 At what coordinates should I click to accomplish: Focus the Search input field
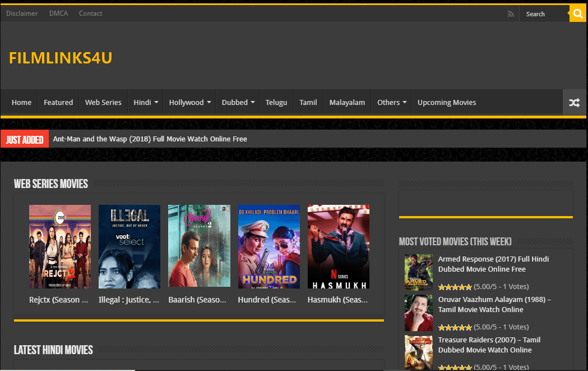click(x=544, y=14)
